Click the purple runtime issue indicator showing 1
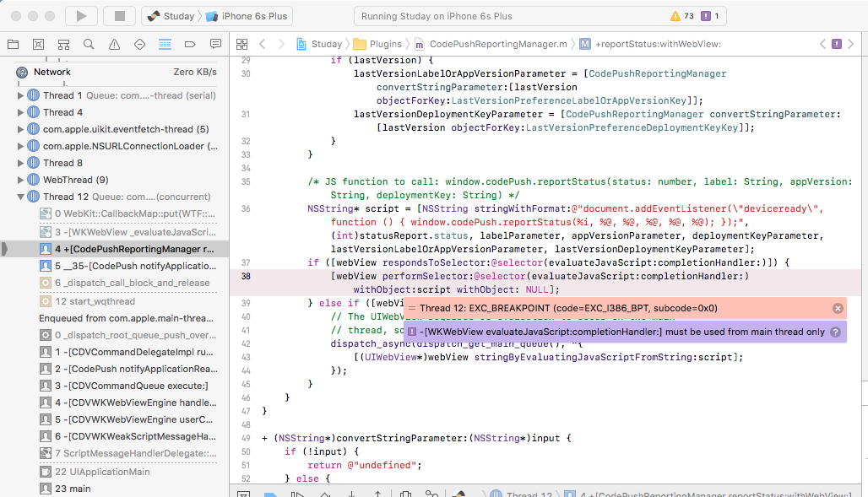This screenshot has height=497, width=868. click(x=709, y=16)
